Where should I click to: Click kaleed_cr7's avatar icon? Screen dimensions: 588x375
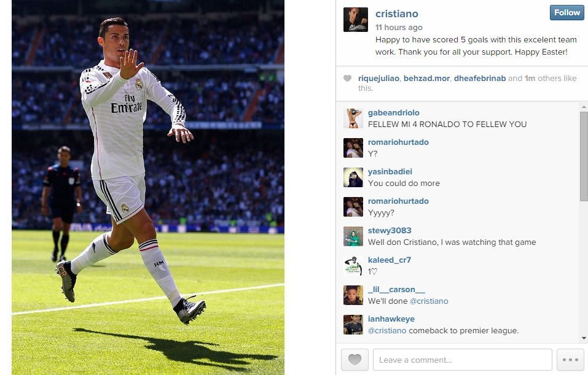353,266
